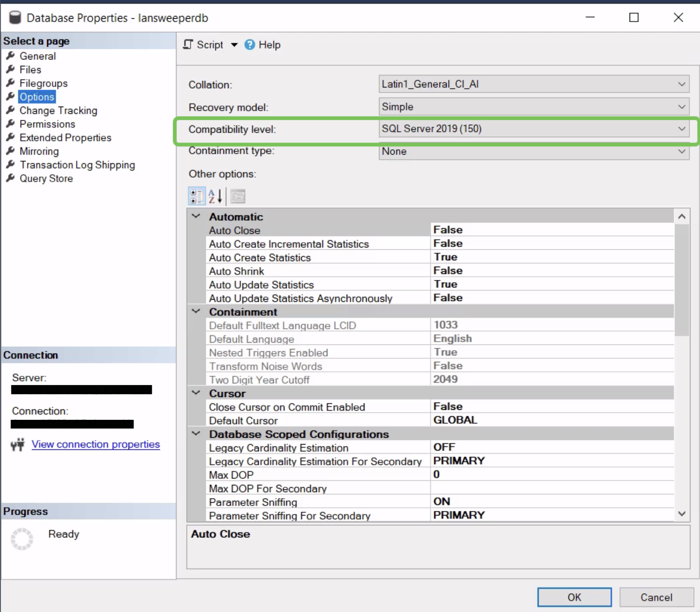Select Auto Update Statistics row
The image size is (700, 612).
click(440, 285)
